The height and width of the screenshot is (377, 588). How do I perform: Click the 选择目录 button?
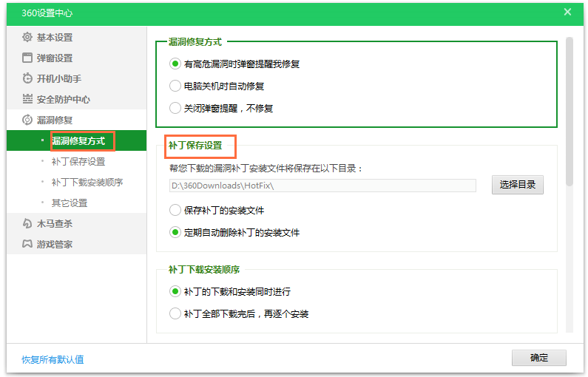click(518, 184)
